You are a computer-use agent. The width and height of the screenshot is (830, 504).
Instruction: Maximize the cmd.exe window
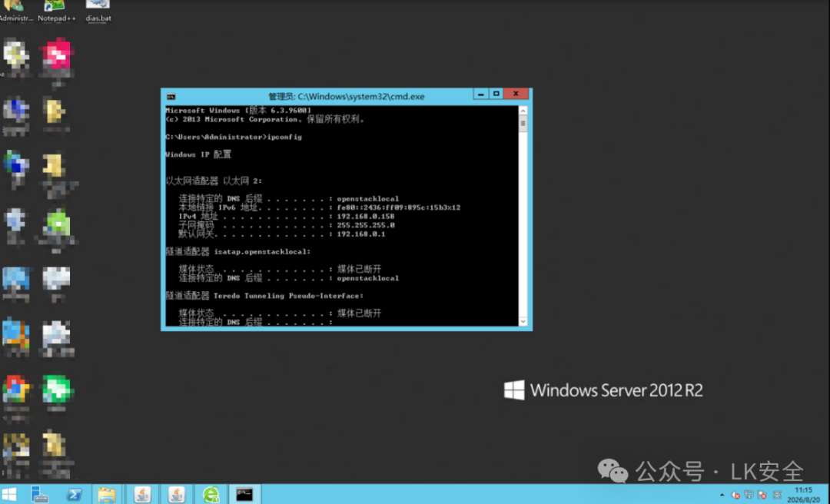(x=496, y=94)
